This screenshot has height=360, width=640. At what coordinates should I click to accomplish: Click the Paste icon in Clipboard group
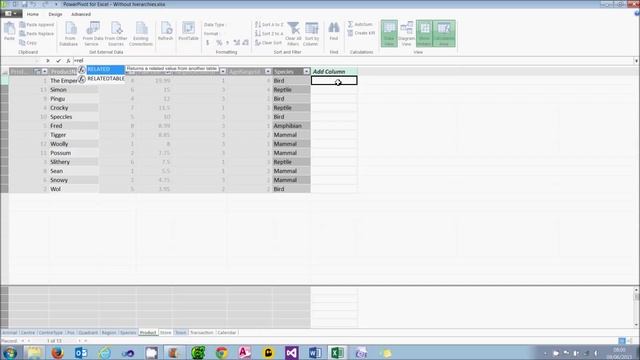coord(9,32)
